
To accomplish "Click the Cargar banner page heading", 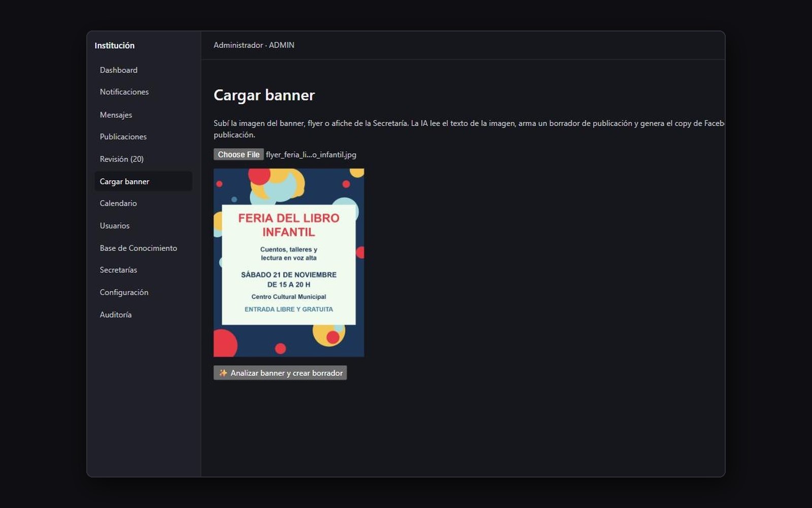I will point(264,95).
